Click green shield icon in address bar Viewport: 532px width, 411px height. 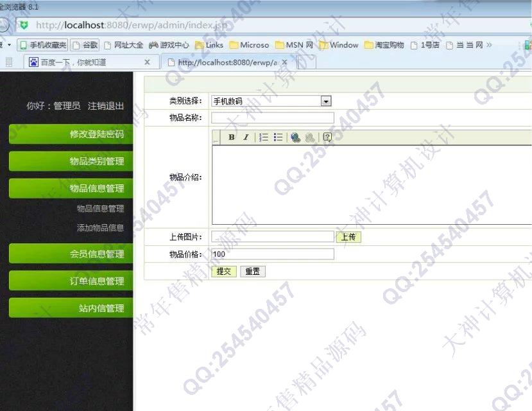[24, 25]
